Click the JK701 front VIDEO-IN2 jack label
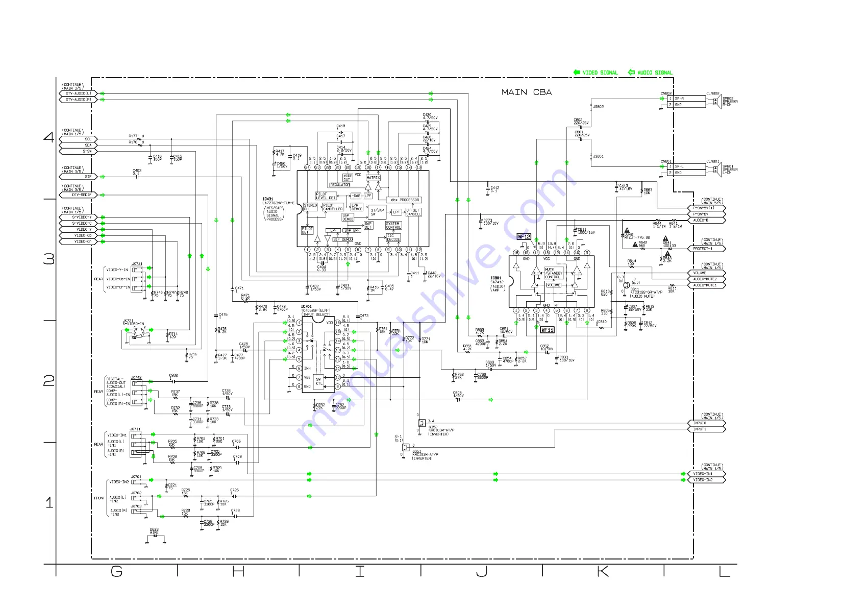This screenshot has width=868, height=608. point(136,477)
